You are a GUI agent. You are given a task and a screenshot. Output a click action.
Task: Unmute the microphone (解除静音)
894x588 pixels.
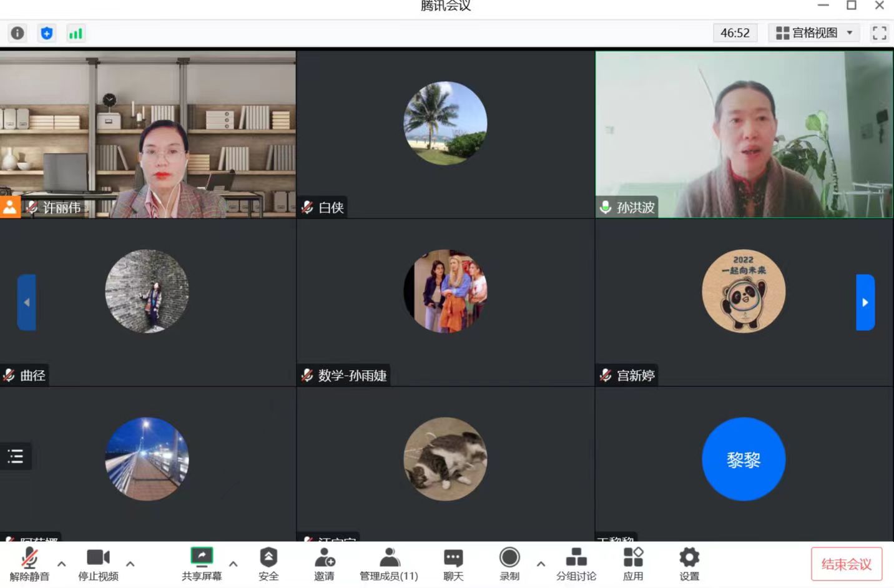(x=29, y=564)
